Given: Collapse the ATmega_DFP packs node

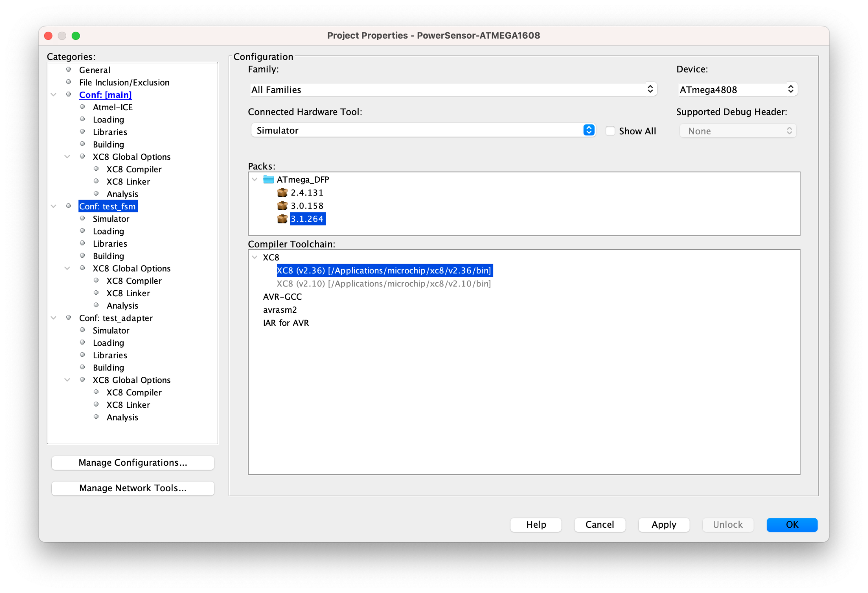Looking at the screenshot, I should pyautogui.click(x=255, y=180).
